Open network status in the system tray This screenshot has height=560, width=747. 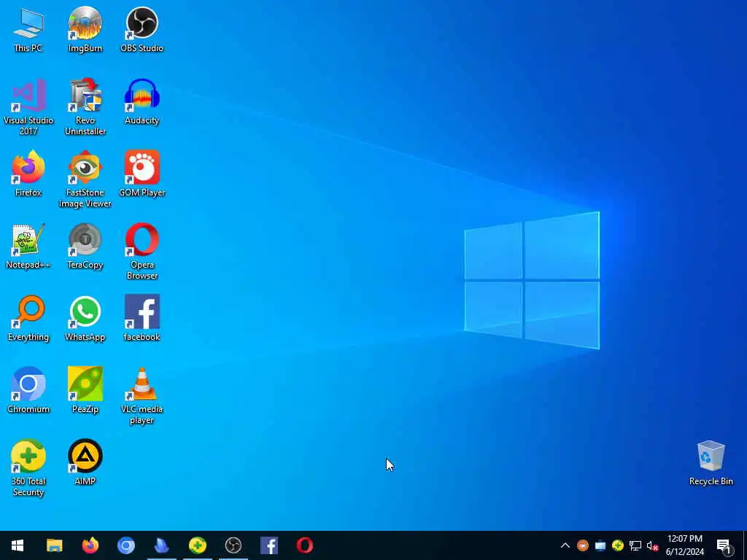[x=635, y=545]
